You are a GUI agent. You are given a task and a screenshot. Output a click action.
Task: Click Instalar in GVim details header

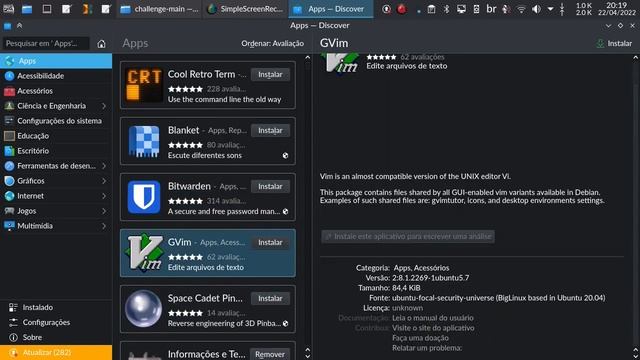coord(614,44)
